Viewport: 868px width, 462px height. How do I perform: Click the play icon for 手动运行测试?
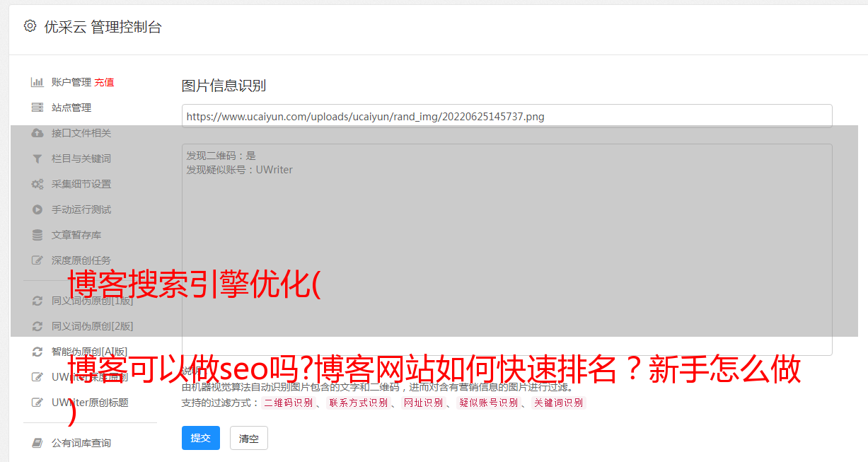pos(37,209)
